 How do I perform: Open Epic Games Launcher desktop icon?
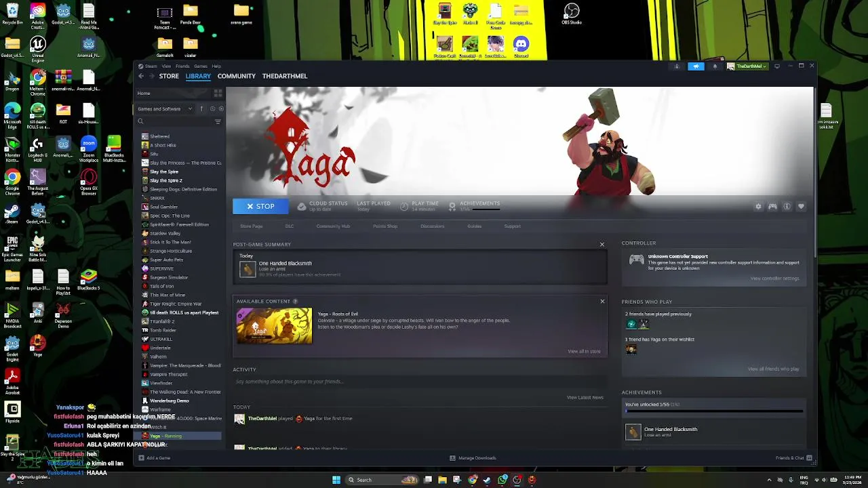12,247
